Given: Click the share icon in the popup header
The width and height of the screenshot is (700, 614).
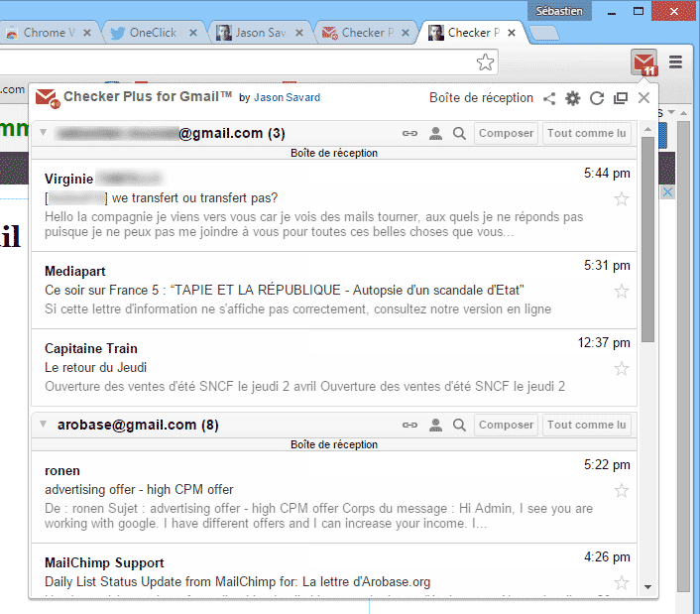Looking at the screenshot, I should tap(549, 98).
